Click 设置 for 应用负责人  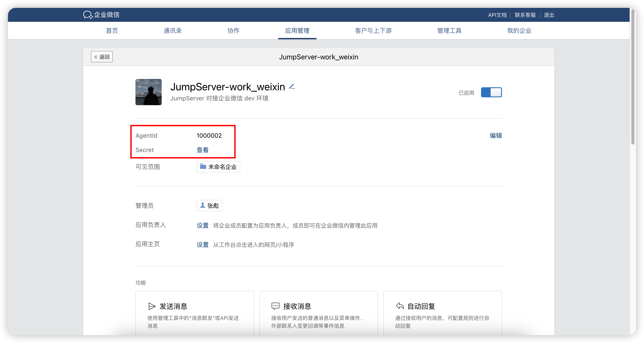tap(202, 225)
